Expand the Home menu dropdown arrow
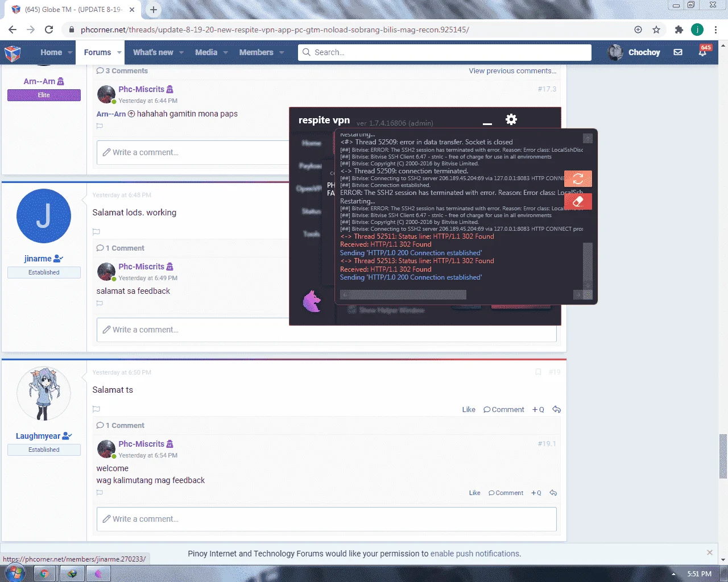728x582 pixels. pyautogui.click(x=71, y=52)
